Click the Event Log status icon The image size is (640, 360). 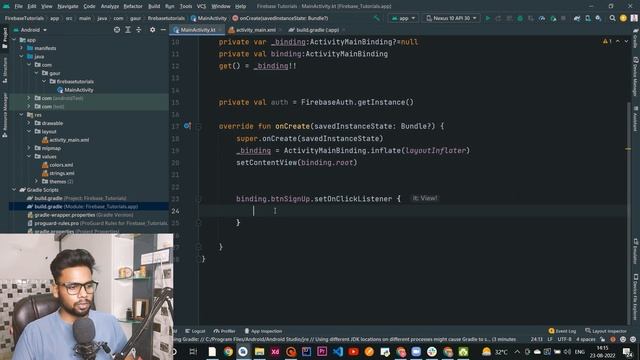pyautogui.click(x=562, y=331)
